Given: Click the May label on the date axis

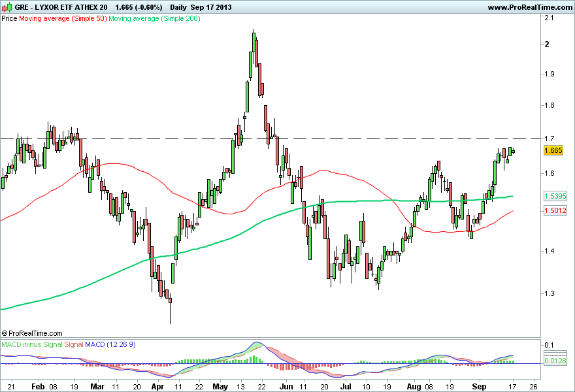Looking at the screenshot, I should pos(220,387).
